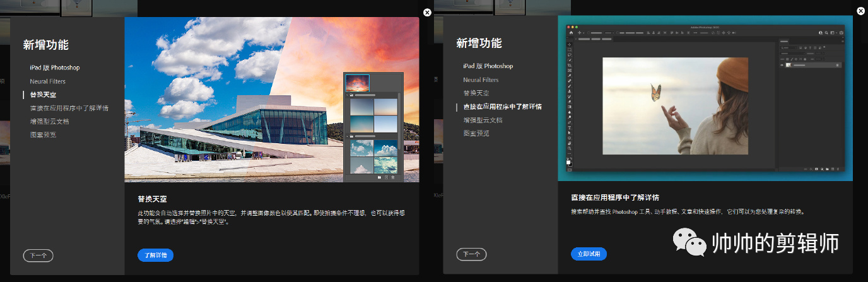Open Neural Filters in the in-app learning dialog
This screenshot has height=282, width=868.
pyautogui.click(x=481, y=80)
